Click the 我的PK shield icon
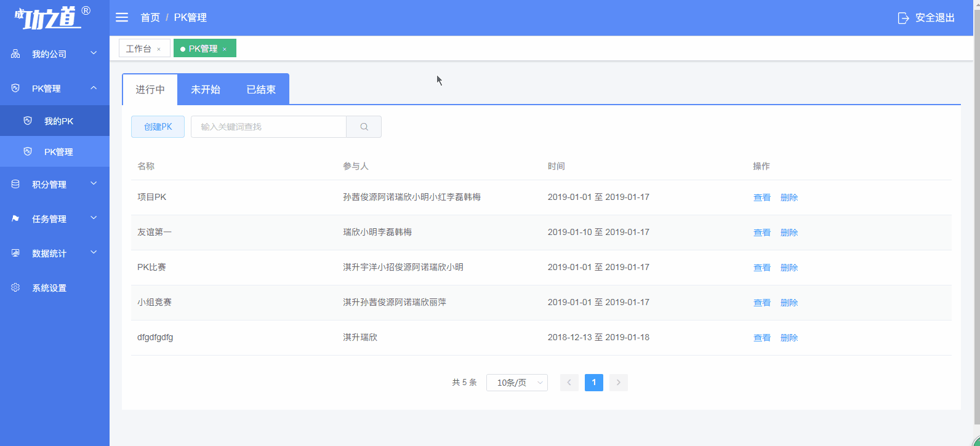This screenshot has width=980, height=446. click(x=28, y=121)
